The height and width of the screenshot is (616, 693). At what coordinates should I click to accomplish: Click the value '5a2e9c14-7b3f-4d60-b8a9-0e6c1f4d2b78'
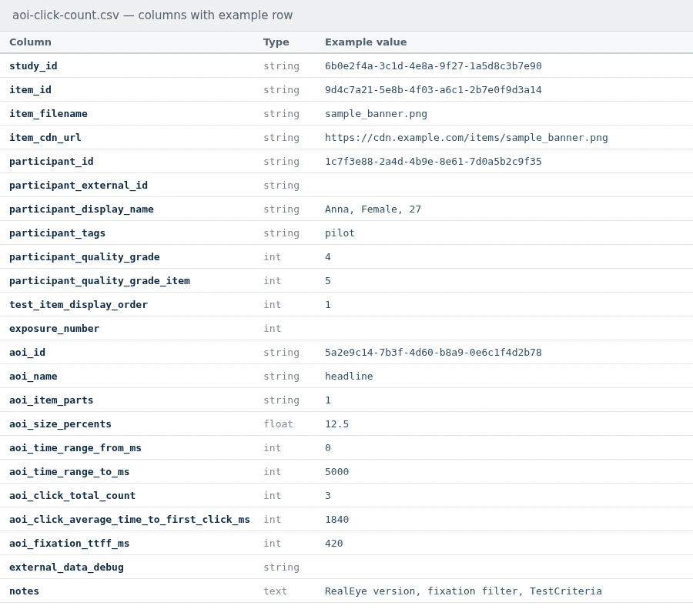[x=433, y=352]
